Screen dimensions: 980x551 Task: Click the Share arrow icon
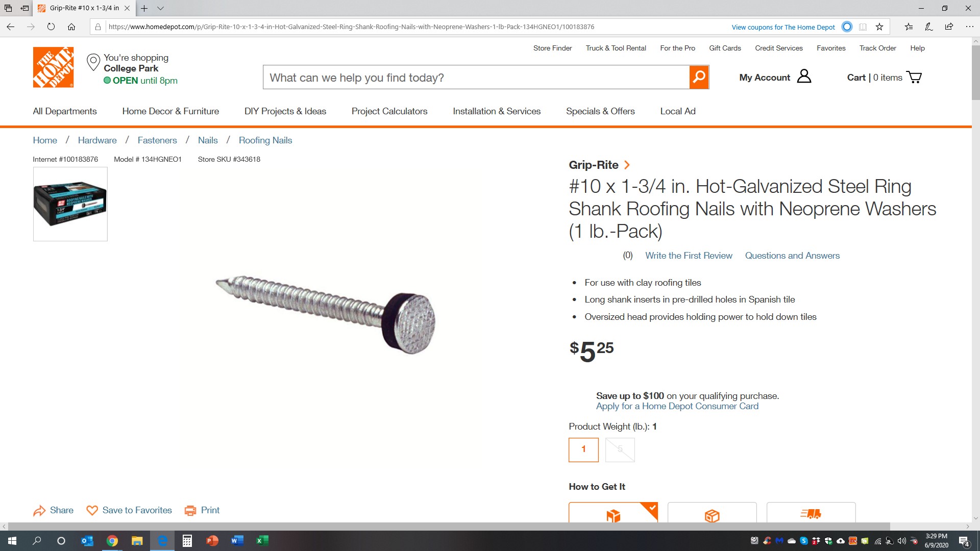coord(39,510)
